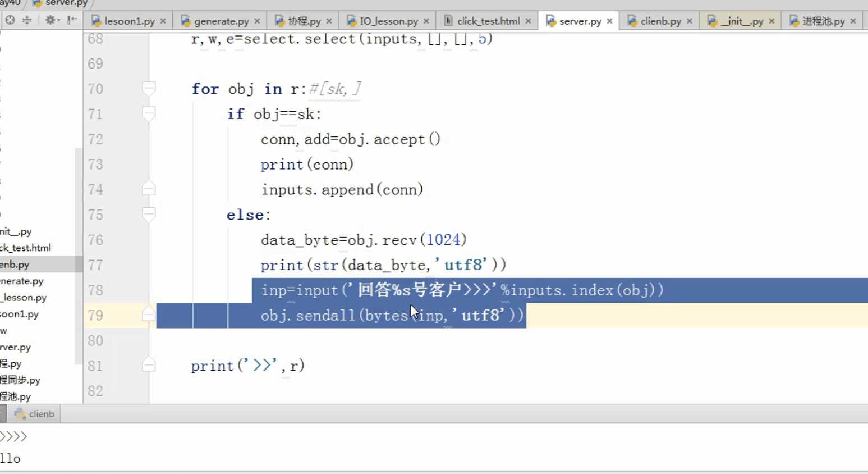Switch to click_test.html tab
The image size is (868, 474).
coord(488,21)
